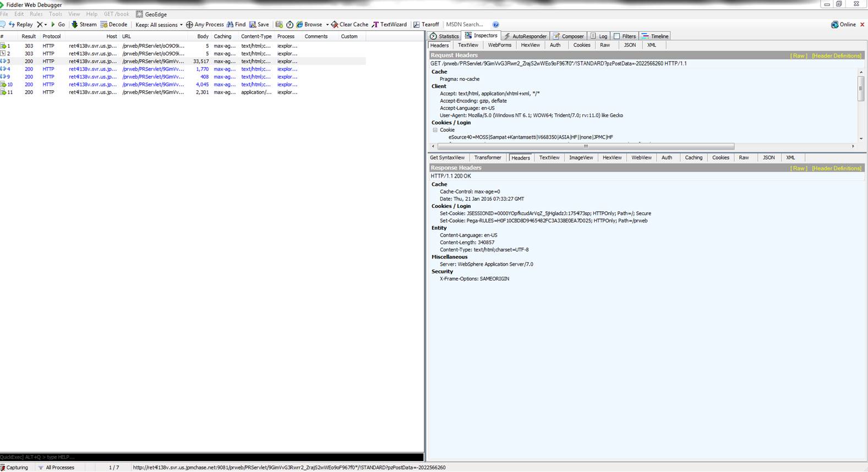Open Find sessions binoculars tool

236,25
